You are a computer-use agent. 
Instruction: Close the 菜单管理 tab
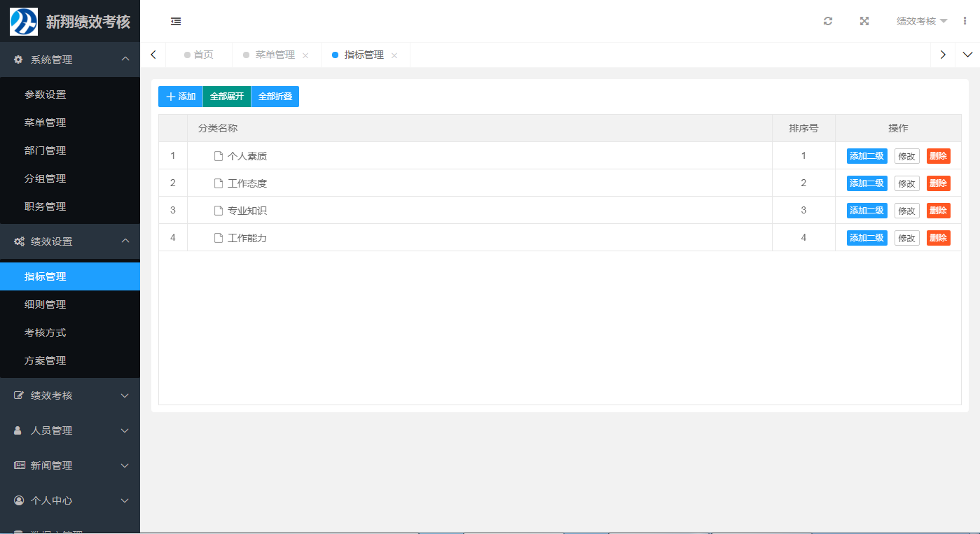(305, 55)
